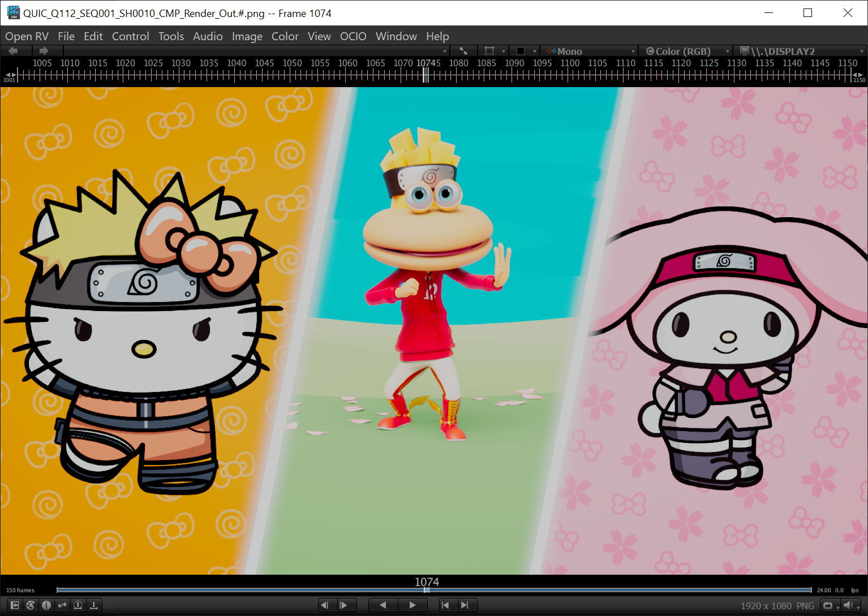Click the 24.00 fps value

tap(824, 590)
